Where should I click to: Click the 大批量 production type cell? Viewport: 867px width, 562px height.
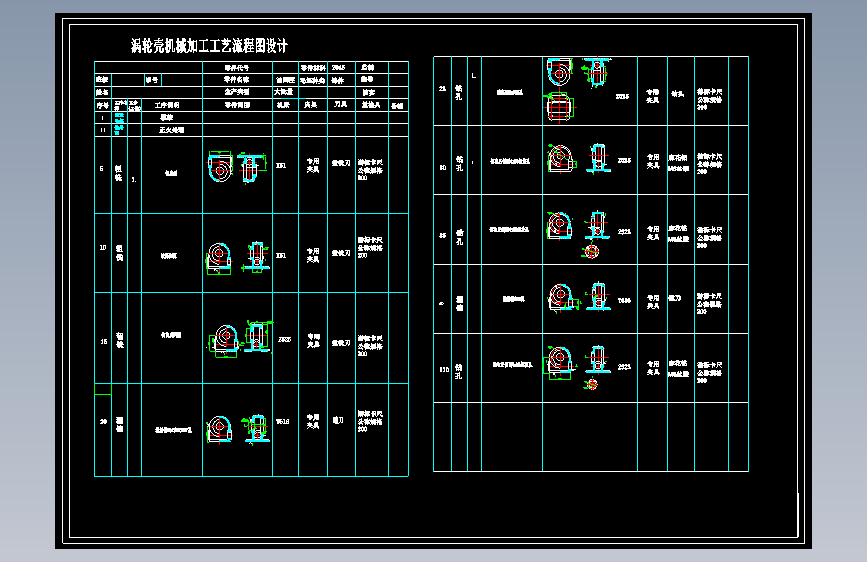point(284,92)
